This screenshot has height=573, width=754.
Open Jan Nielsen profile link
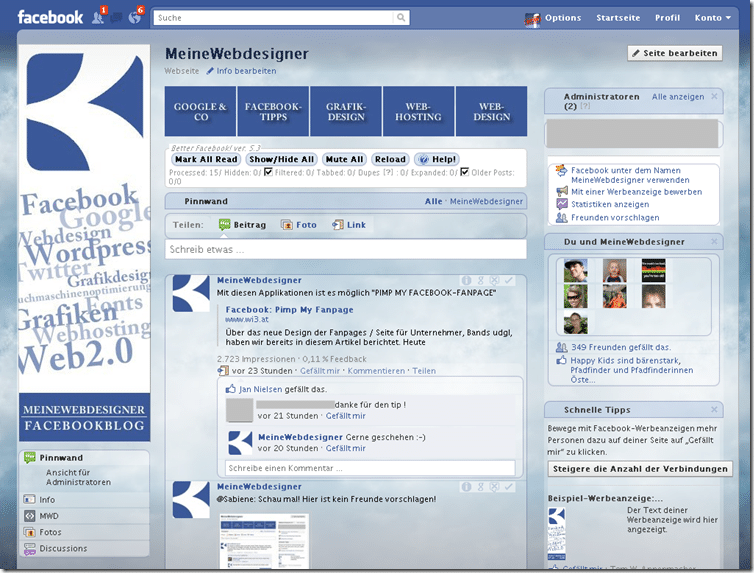click(x=260, y=389)
